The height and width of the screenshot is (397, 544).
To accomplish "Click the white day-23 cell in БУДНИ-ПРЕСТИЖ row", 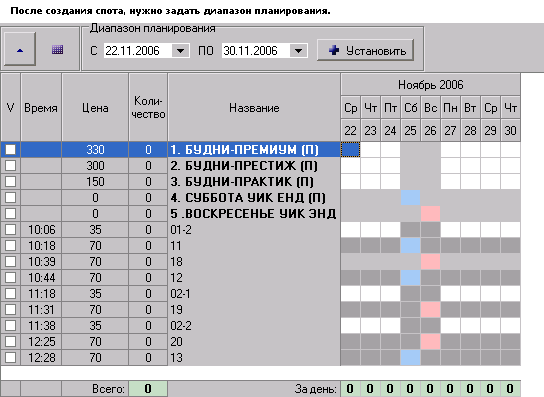I will [371, 166].
